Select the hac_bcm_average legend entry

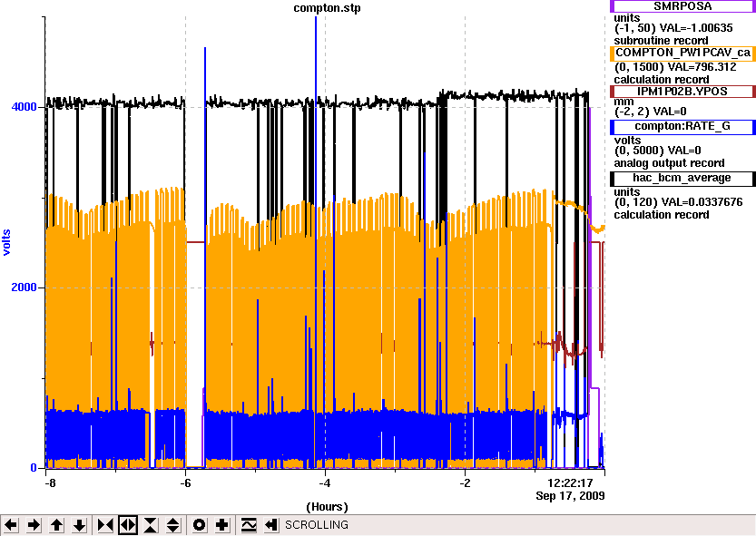pyautogui.click(x=682, y=179)
